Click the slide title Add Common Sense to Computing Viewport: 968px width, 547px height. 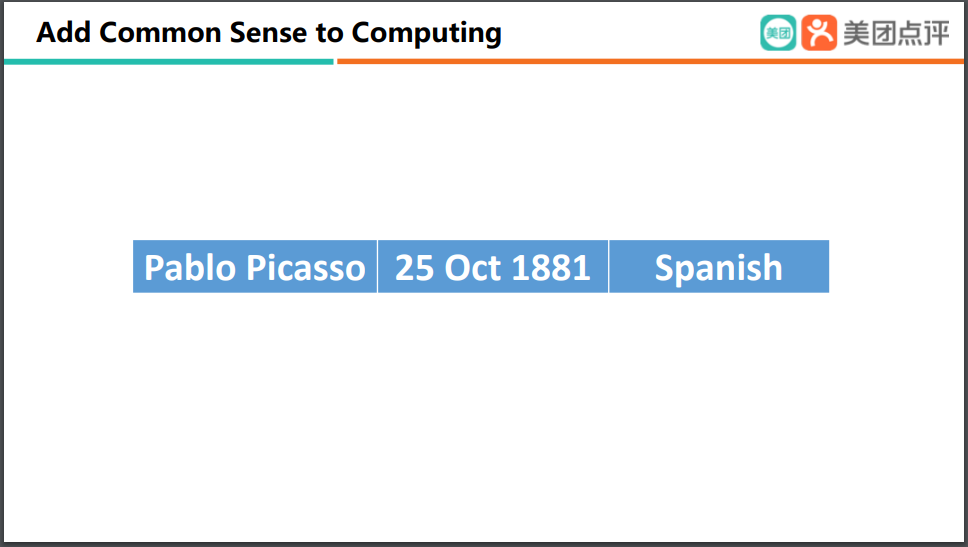tap(269, 33)
